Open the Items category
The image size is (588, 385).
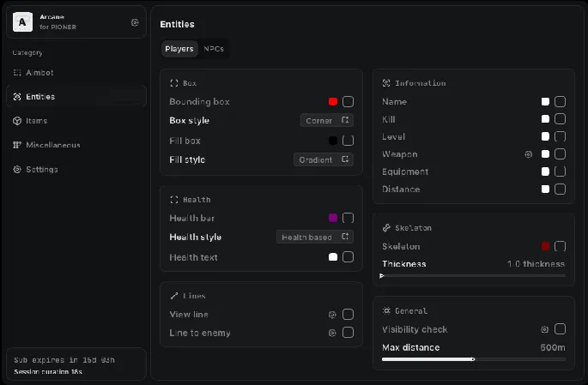point(37,121)
